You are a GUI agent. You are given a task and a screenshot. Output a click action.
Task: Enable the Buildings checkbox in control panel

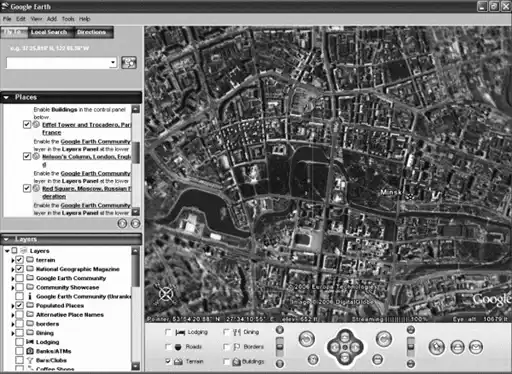coord(226,361)
